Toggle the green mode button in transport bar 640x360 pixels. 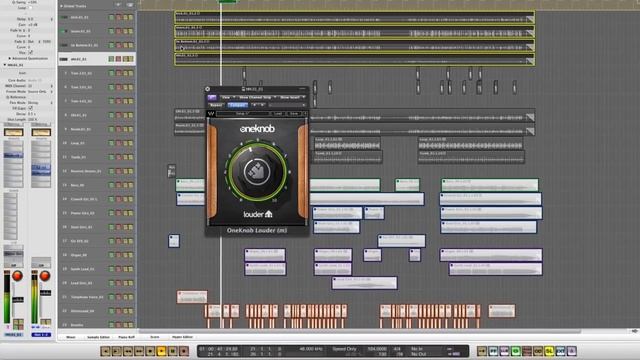516,351
